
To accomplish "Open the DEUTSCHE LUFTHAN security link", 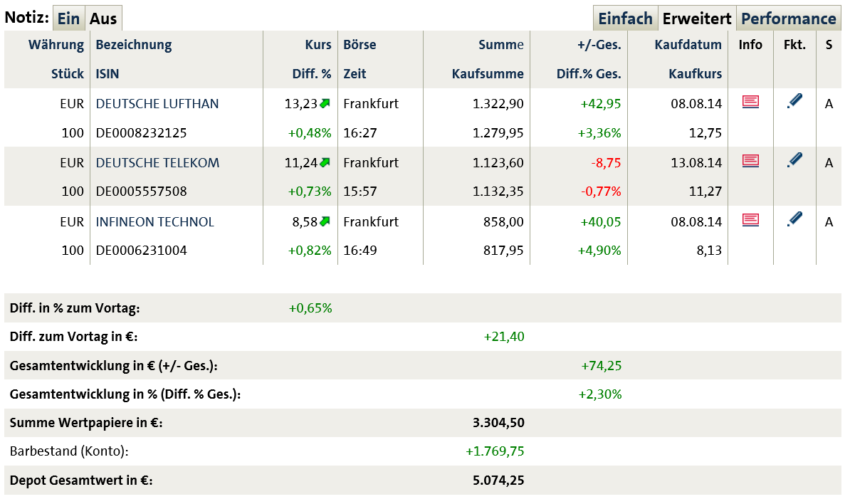I will point(157,104).
